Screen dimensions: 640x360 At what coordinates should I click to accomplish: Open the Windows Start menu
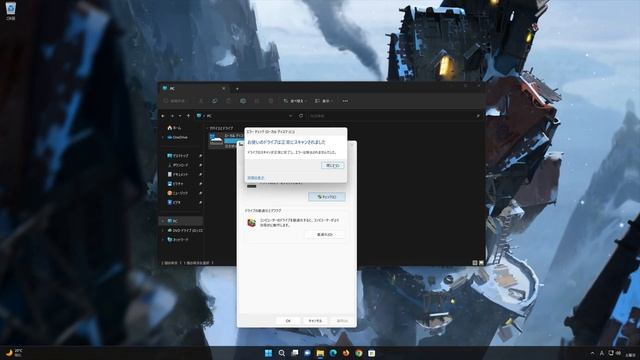coord(268,353)
